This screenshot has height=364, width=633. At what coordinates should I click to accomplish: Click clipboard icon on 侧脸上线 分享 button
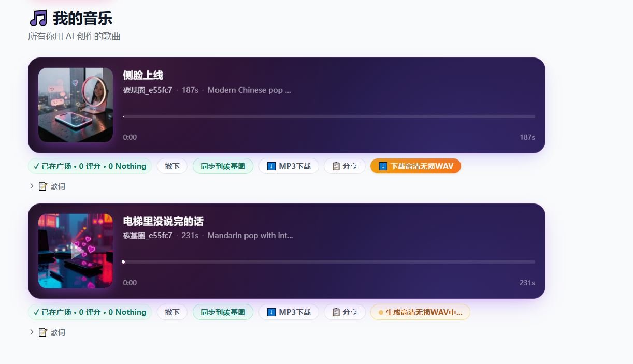336,166
